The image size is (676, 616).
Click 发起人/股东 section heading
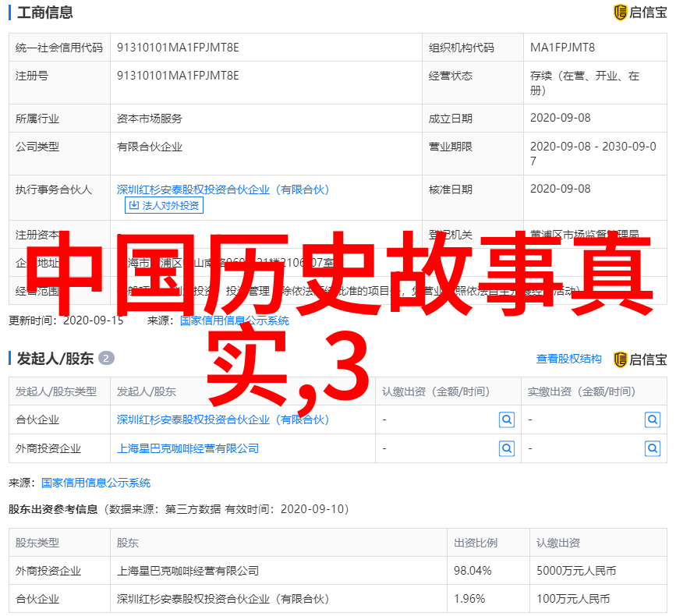[55, 358]
